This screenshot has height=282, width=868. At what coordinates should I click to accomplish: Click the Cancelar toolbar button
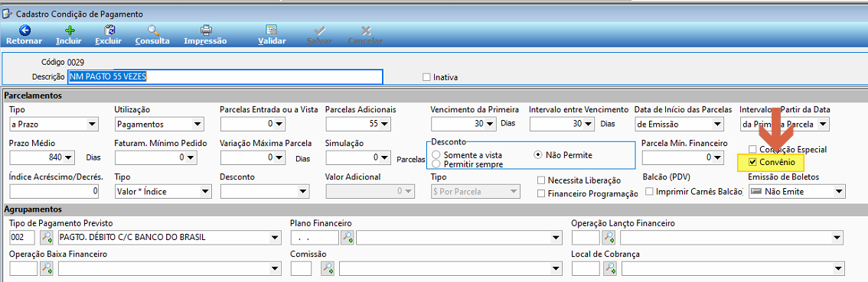click(x=365, y=36)
